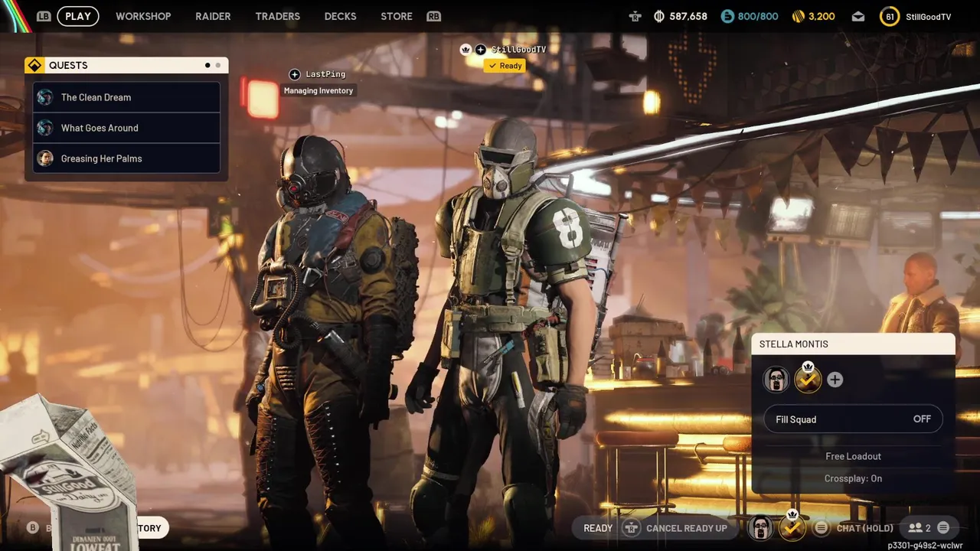
Task: Click the RB bumper icon
Action: click(x=434, y=16)
